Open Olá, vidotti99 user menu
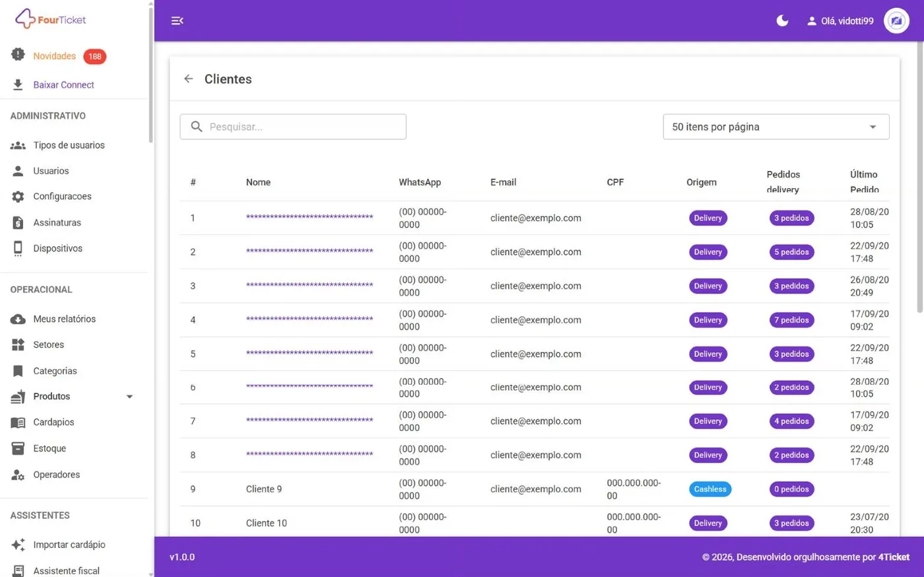The image size is (924, 577). [x=840, y=21]
